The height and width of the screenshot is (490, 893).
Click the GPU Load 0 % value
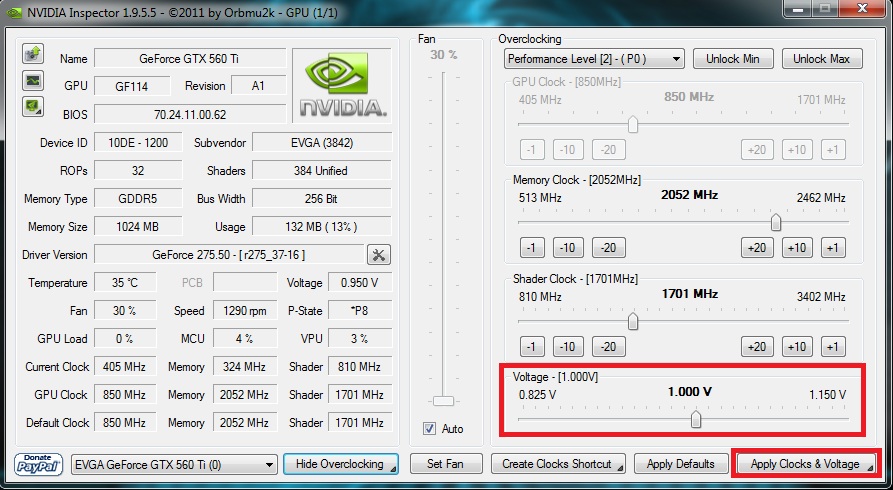(x=125, y=338)
